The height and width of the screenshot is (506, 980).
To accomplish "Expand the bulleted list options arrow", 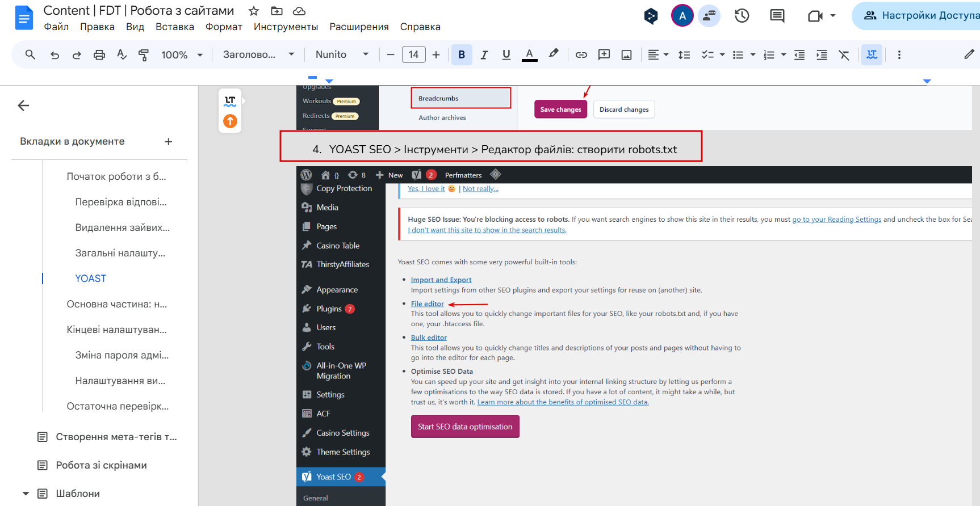I will pyautogui.click(x=753, y=55).
